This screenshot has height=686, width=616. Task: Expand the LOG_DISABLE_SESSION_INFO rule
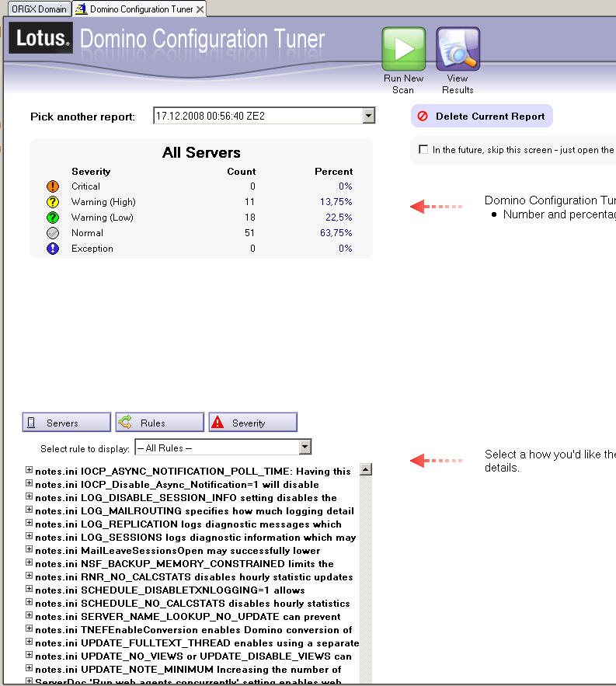point(29,496)
